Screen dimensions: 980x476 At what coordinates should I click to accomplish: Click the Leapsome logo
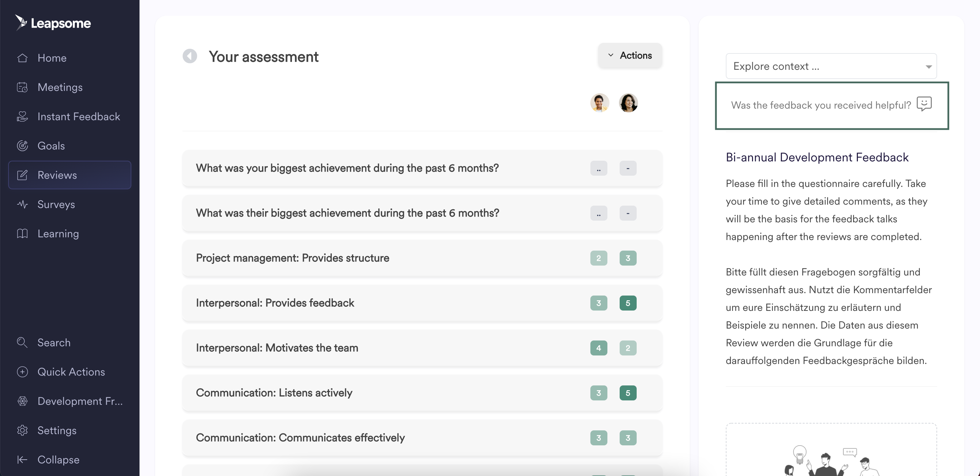coord(53,23)
